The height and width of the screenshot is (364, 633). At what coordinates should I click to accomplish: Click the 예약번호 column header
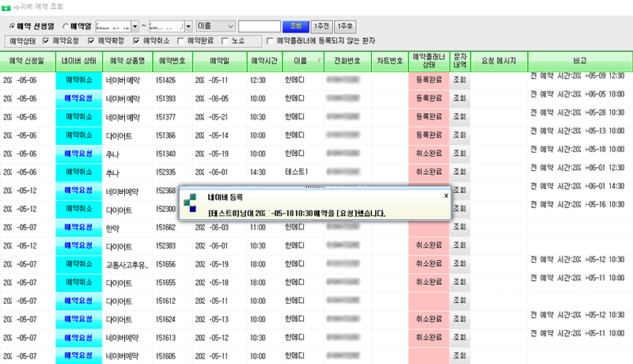pos(172,61)
